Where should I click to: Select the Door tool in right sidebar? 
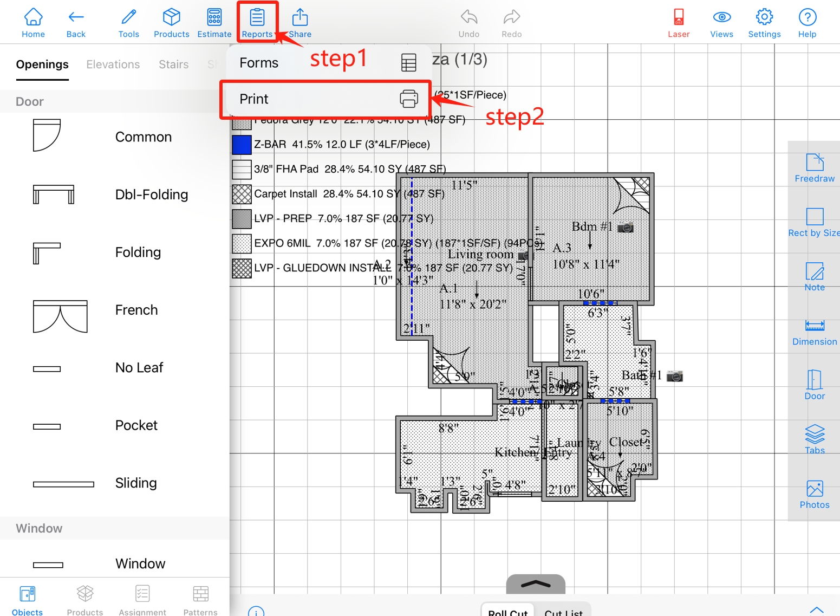click(815, 385)
